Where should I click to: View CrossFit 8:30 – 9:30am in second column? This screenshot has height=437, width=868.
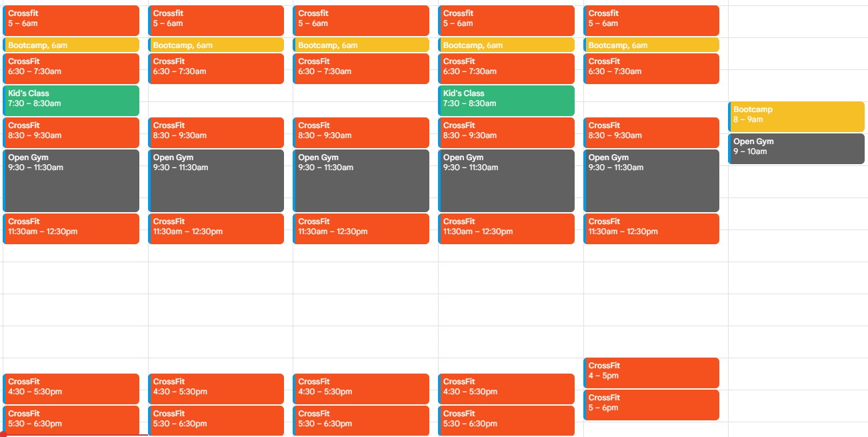216,133
